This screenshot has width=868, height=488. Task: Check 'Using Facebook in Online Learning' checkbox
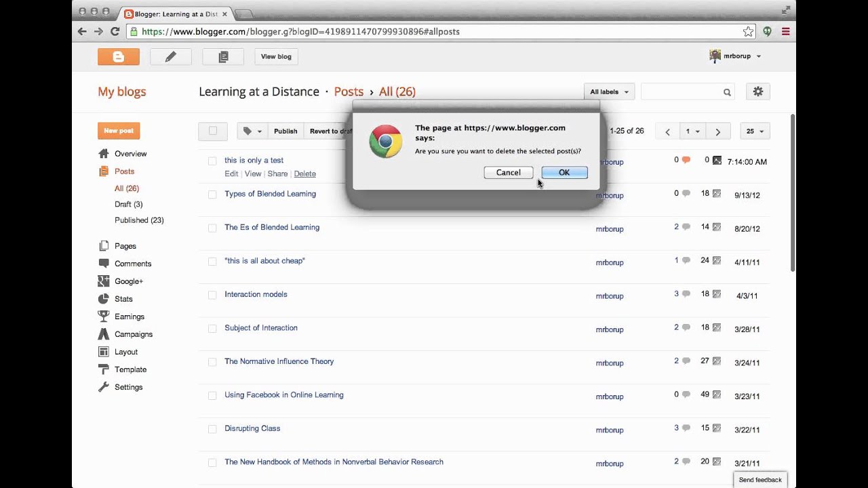point(212,396)
